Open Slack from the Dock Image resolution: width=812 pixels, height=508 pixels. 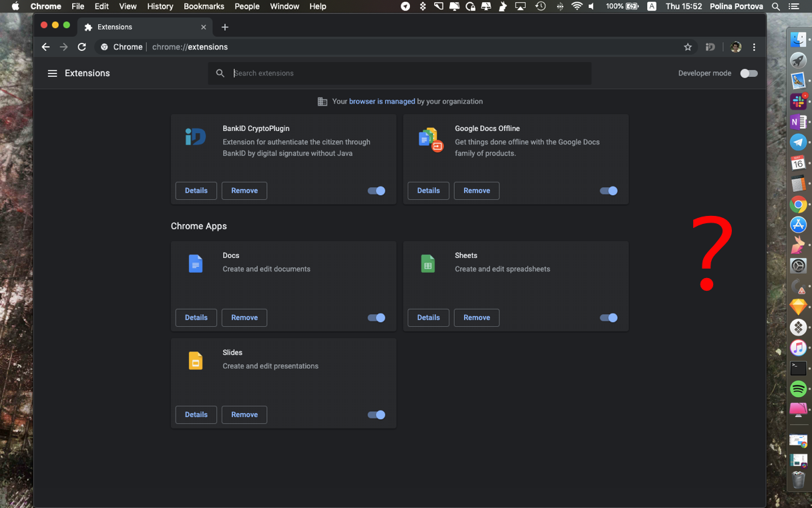[x=798, y=102]
